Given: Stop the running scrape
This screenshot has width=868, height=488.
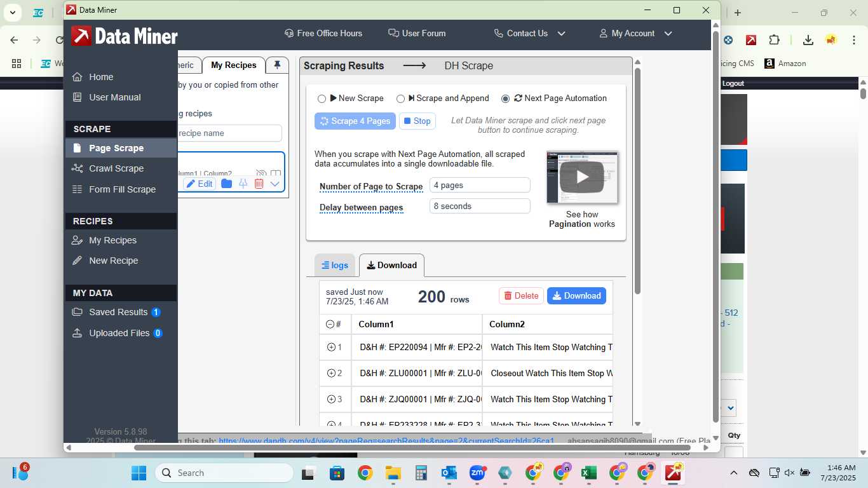Looking at the screenshot, I should pyautogui.click(x=417, y=121).
